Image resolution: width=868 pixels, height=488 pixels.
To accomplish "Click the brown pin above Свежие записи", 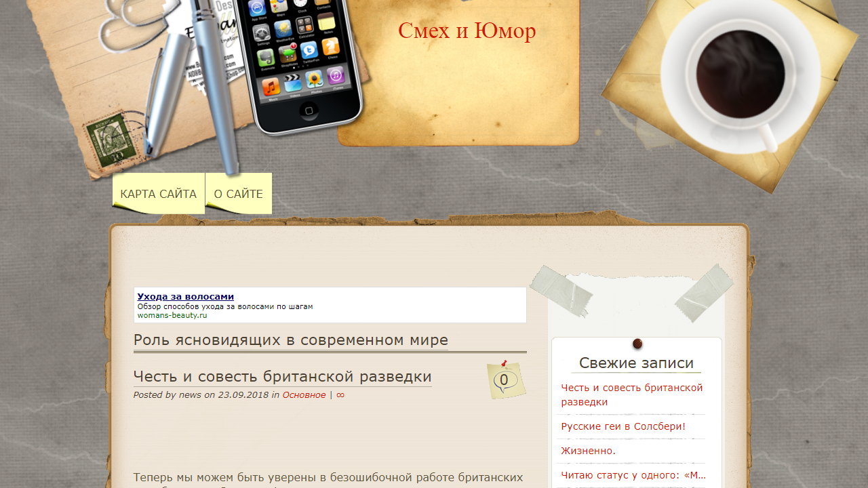I will [x=636, y=344].
